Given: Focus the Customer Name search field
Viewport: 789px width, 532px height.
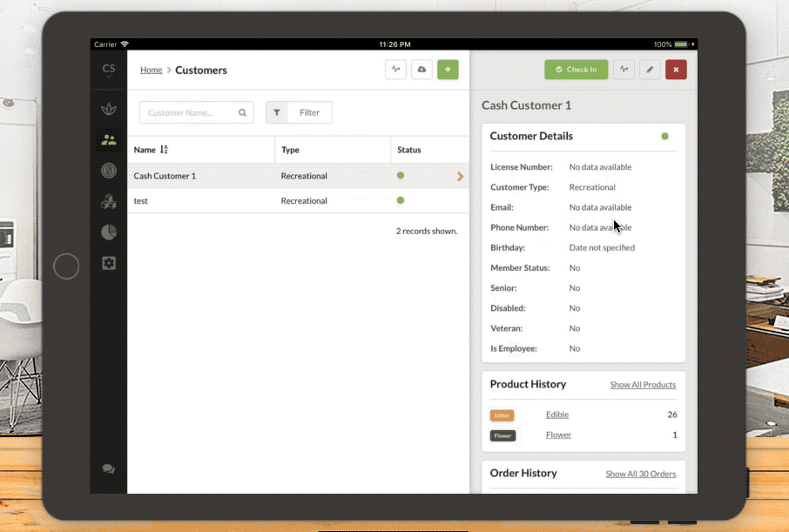Looking at the screenshot, I should (196, 112).
